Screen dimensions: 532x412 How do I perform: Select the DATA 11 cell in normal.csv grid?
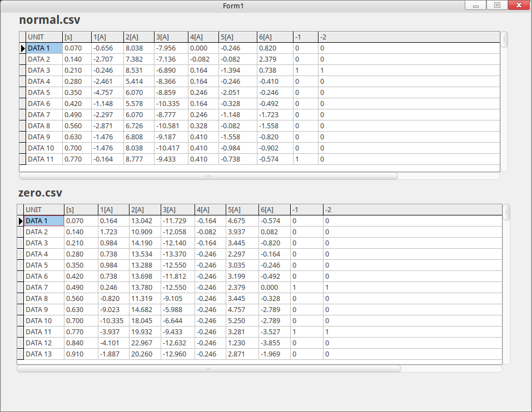click(x=44, y=159)
